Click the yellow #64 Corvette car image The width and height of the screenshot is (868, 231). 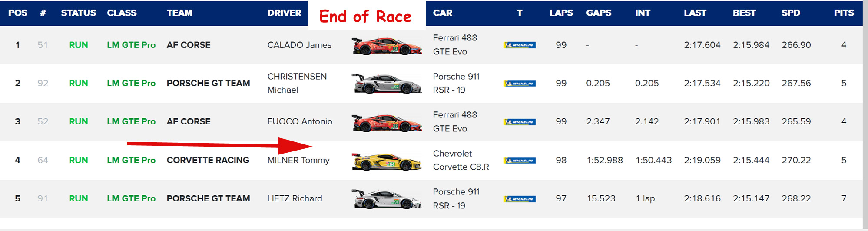(386, 161)
